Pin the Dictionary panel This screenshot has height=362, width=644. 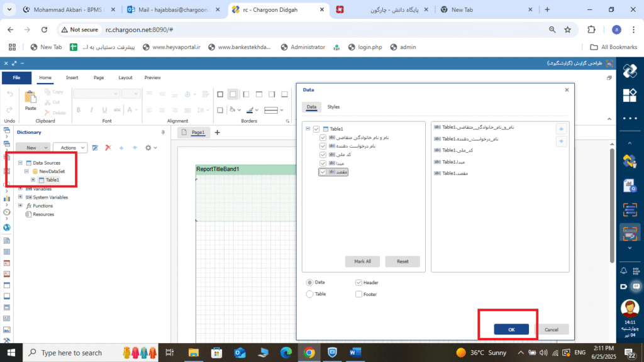coord(164,133)
